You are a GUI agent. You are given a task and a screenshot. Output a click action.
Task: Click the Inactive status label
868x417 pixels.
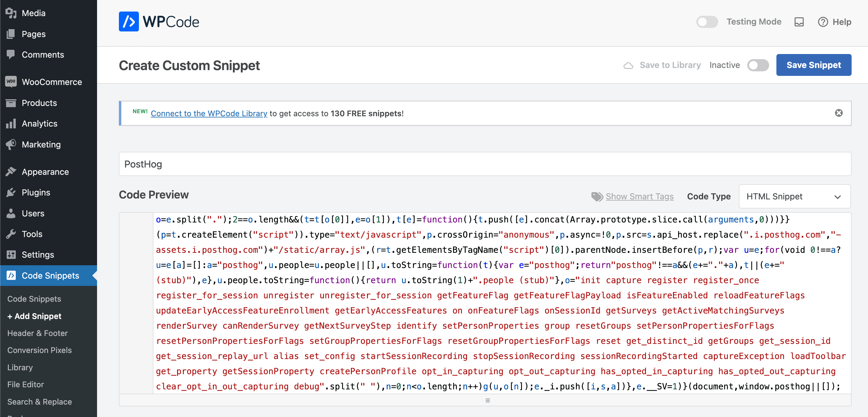pos(725,65)
